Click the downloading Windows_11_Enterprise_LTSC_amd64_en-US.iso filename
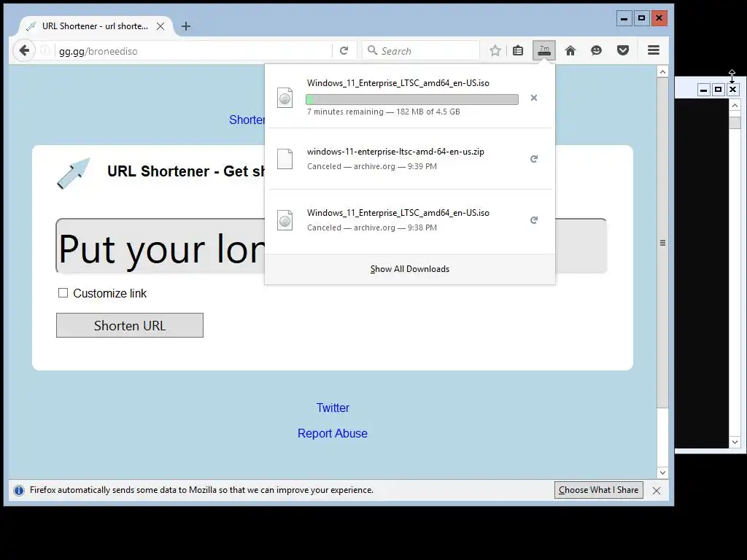The image size is (747, 560). click(398, 83)
